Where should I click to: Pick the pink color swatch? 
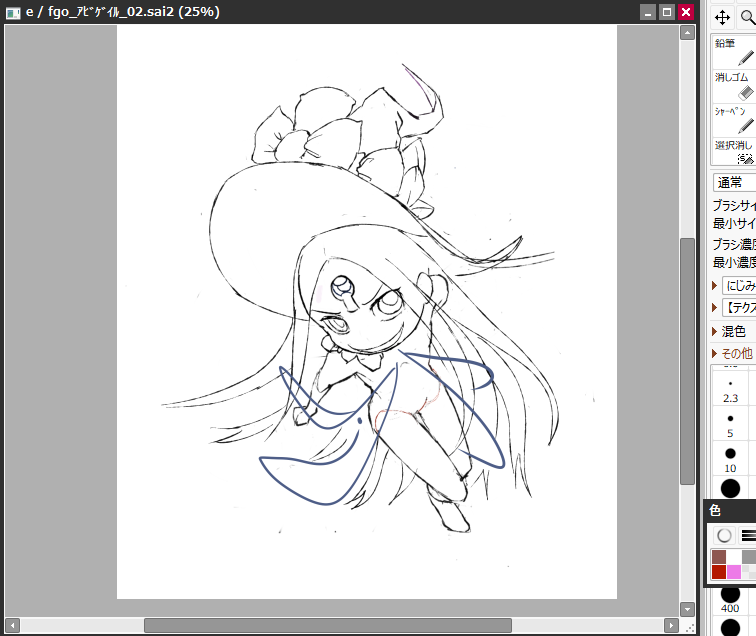point(734,572)
